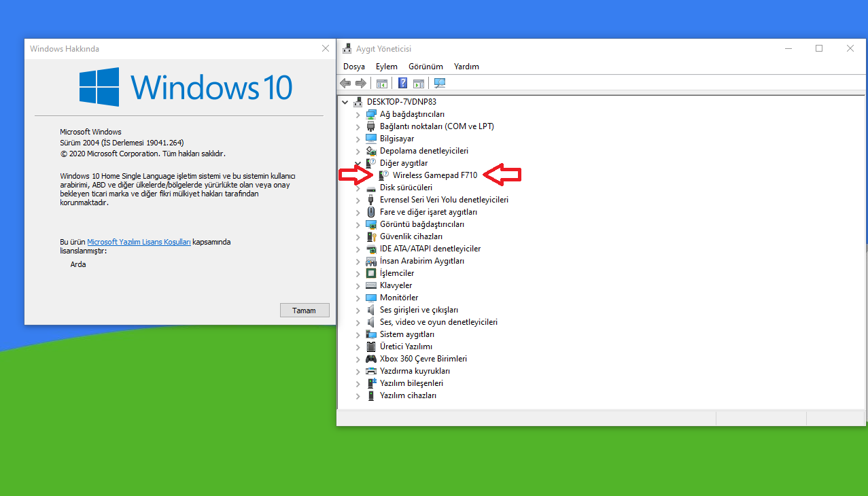868x496 pixels.
Task: Click the Yazılım cihazları icon
Action: click(x=371, y=395)
